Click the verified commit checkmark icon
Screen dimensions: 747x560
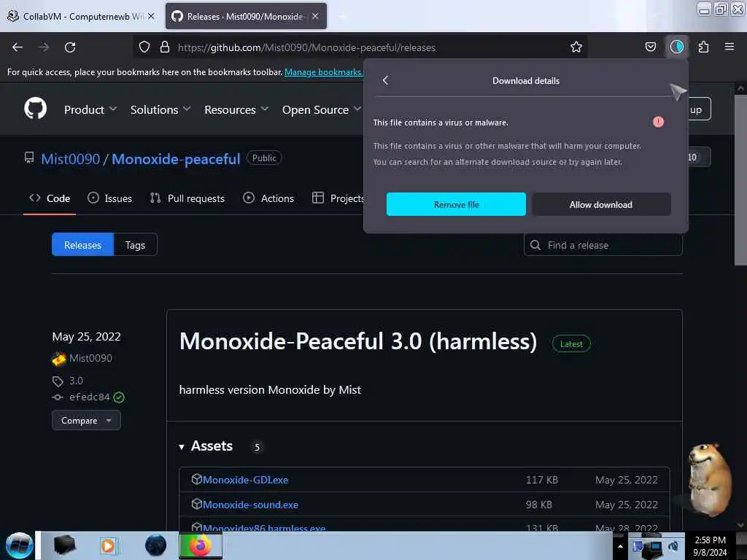pyautogui.click(x=119, y=397)
